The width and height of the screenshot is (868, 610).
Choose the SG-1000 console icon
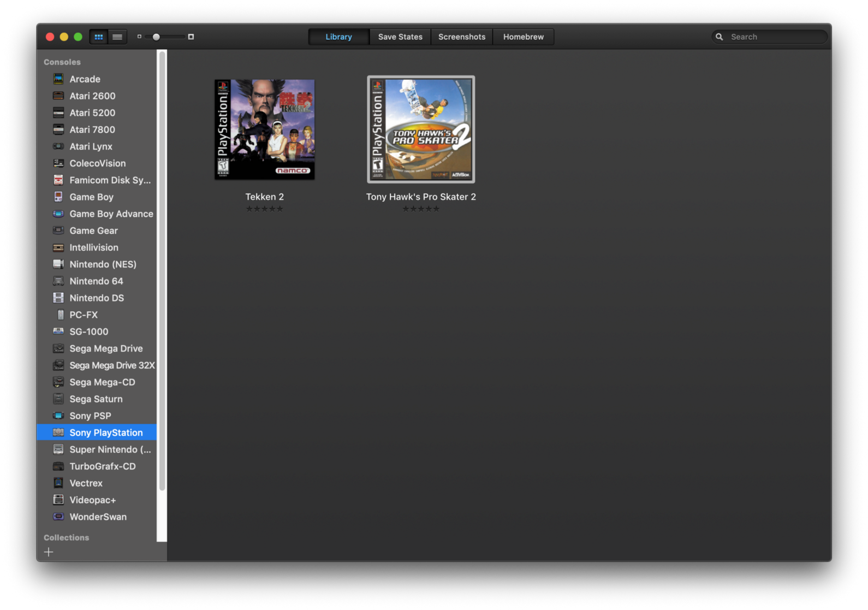pos(58,331)
